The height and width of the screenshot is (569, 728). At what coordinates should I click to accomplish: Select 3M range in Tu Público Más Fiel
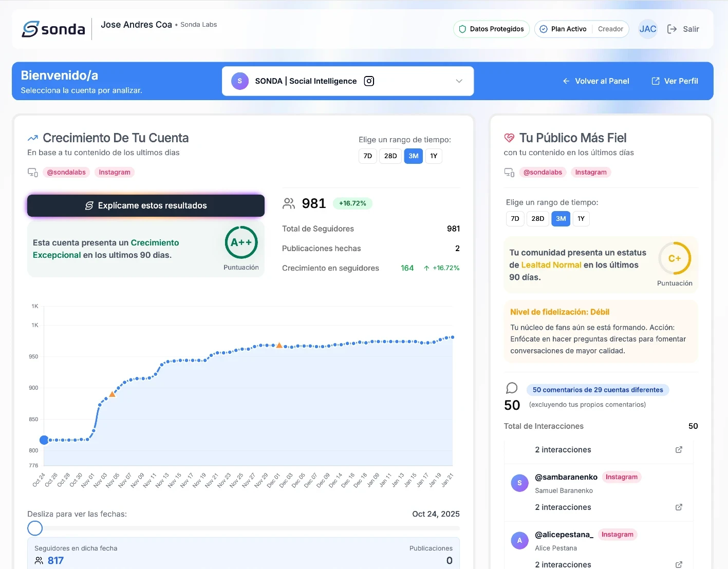tap(561, 219)
